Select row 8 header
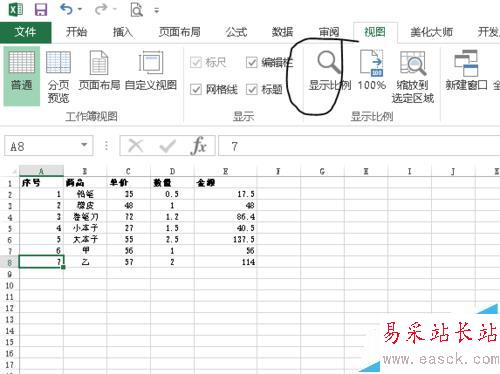Image resolution: width=500 pixels, height=374 pixels. click(x=10, y=262)
